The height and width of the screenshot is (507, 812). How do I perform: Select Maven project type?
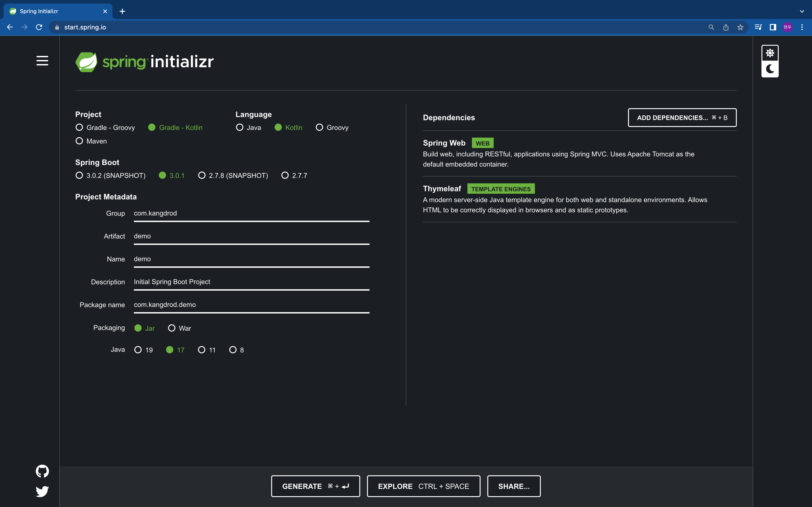pos(79,141)
